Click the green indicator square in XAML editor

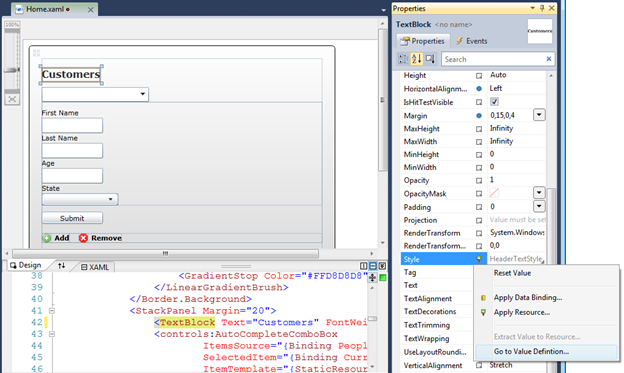[383, 277]
